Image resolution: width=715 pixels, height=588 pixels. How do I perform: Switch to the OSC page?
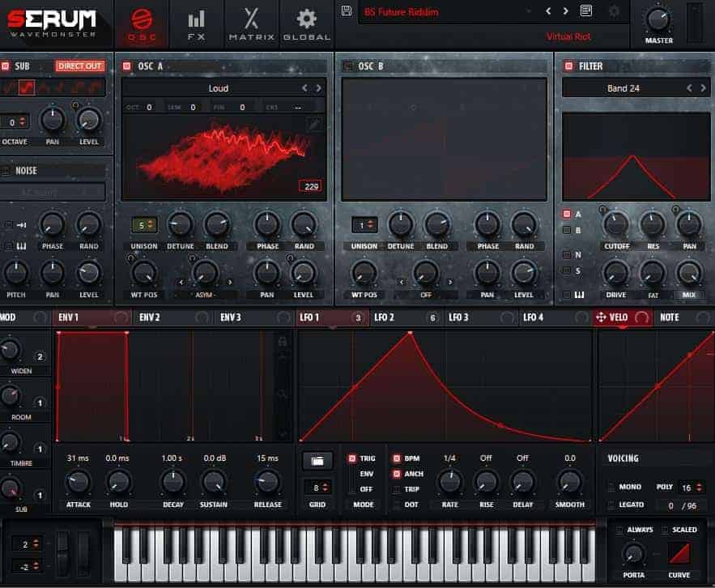tap(143, 24)
